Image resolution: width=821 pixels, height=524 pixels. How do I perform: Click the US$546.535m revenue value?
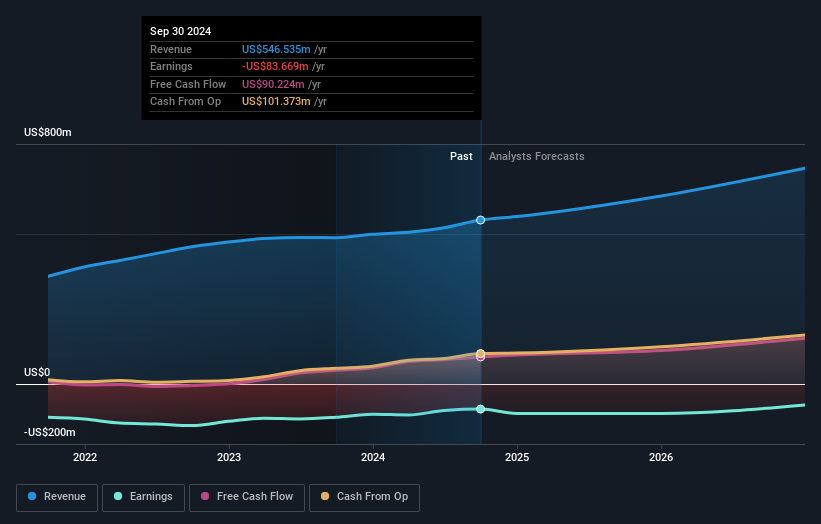(x=276, y=49)
